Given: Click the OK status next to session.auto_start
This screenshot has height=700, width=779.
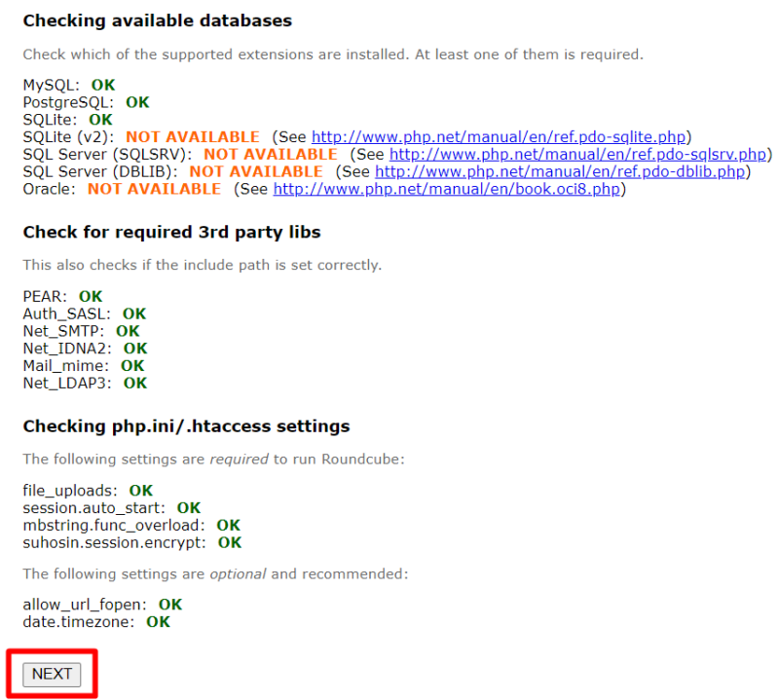Looking at the screenshot, I should pyautogui.click(x=189, y=508).
